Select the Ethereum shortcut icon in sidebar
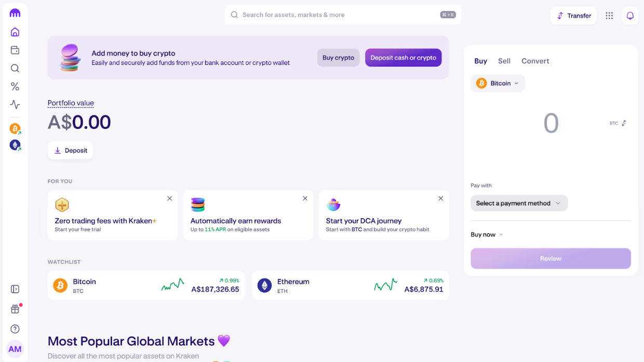This screenshot has height=362, width=644. pyautogui.click(x=15, y=145)
